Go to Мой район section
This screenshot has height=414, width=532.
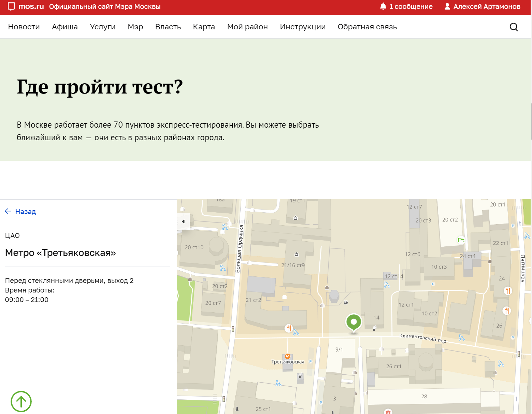click(x=247, y=27)
